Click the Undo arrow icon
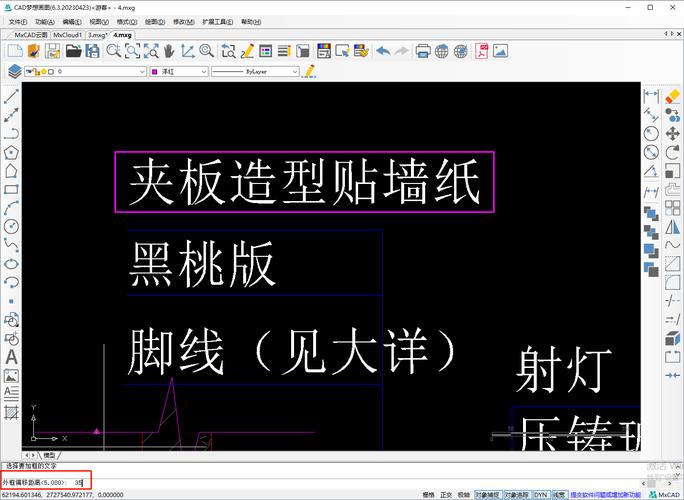This screenshot has width=684, height=500. click(x=384, y=50)
